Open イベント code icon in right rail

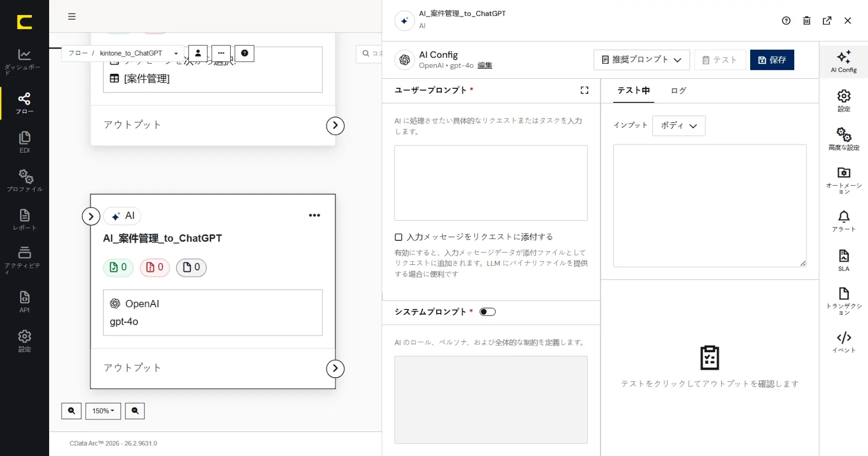[x=844, y=342]
